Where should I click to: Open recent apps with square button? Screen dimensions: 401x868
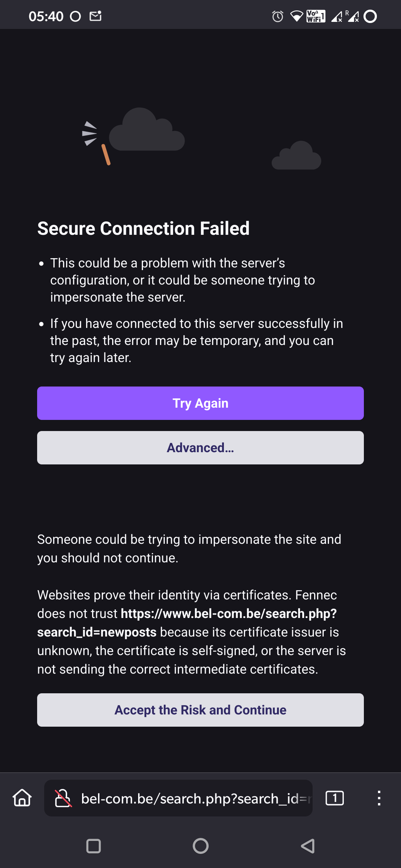(x=94, y=846)
